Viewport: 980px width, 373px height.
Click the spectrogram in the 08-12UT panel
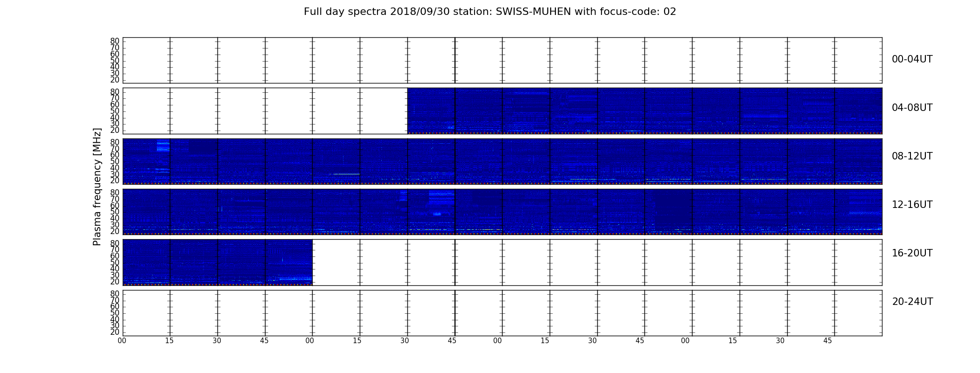[x=502, y=161]
